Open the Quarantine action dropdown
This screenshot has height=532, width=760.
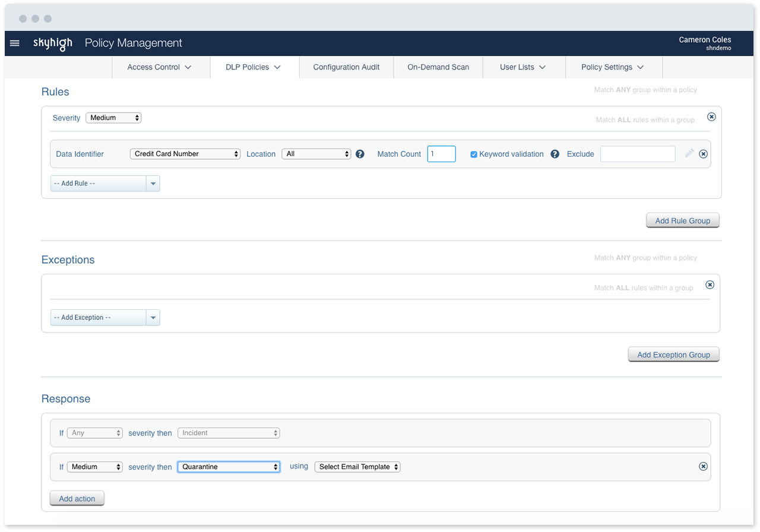229,467
